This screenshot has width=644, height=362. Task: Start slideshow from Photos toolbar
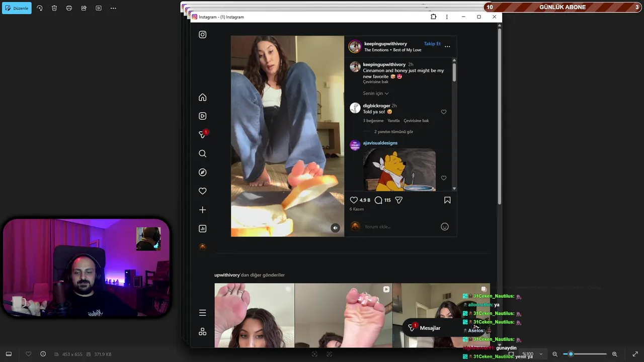99,8
